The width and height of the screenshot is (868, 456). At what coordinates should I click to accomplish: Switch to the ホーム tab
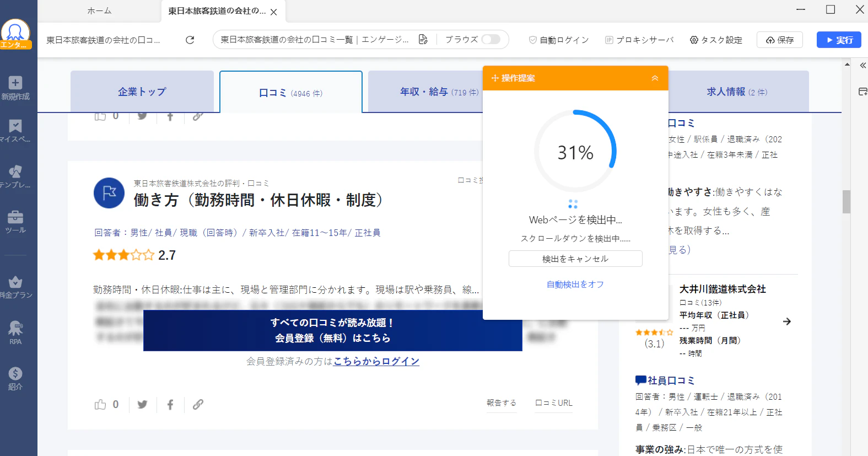coord(99,10)
